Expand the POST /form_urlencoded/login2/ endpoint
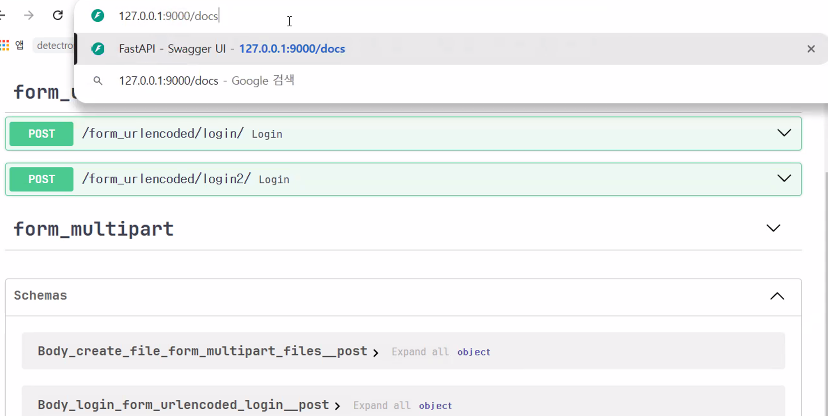This screenshot has height=416, width=828. click(x=403, y=179)
